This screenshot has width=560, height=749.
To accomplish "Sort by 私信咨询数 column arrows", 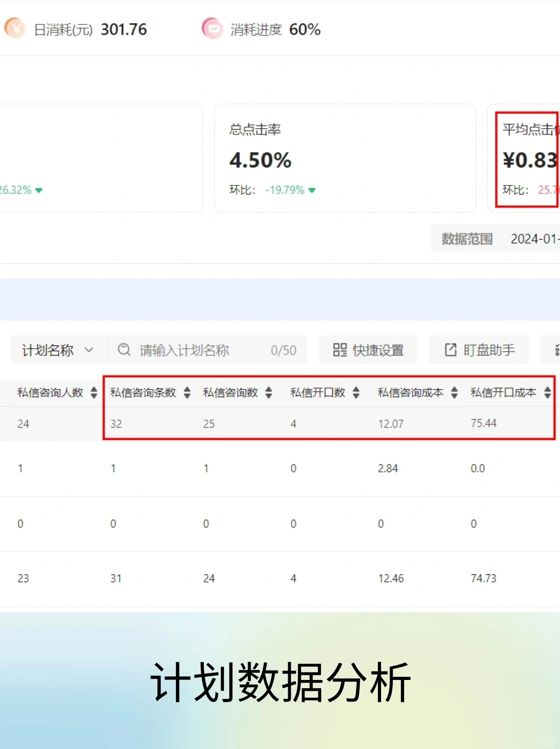I will 269,393.
